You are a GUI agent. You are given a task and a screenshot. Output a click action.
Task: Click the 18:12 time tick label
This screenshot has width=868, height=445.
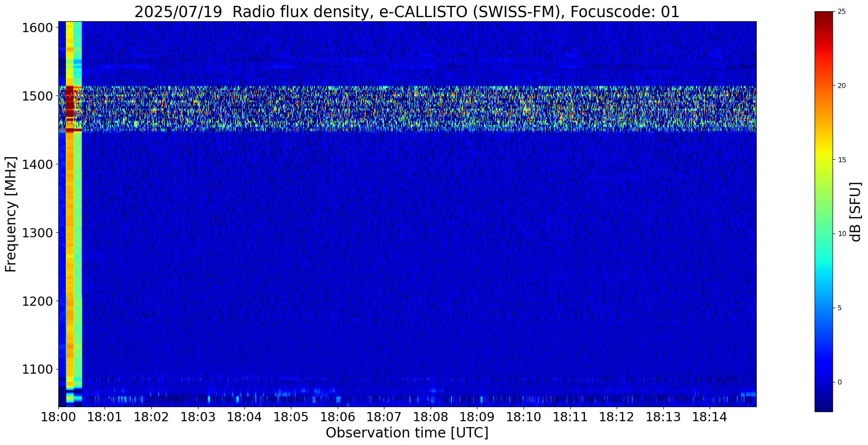617,417
